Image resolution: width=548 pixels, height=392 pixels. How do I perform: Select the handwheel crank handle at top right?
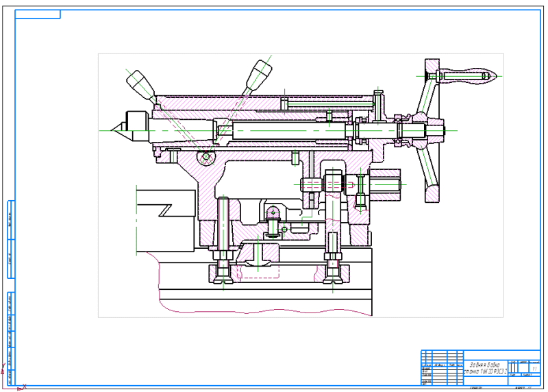[x=466, y=76]
